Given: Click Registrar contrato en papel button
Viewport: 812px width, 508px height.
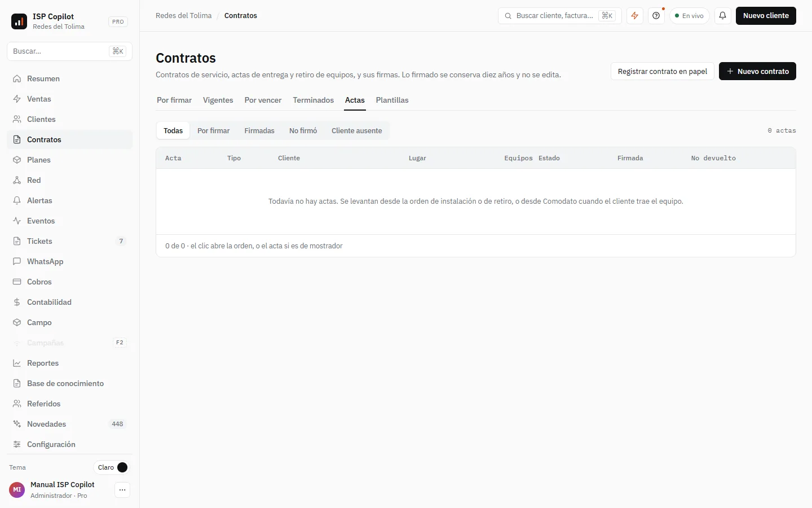Looking at the screenshot, I should click(x=663, y=71).
